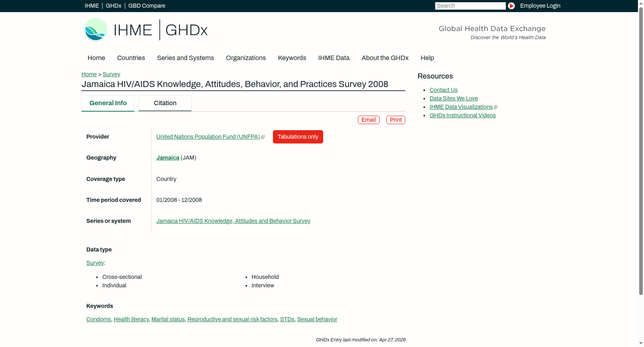The height and width of the screenshot is (347, 644).
Task: Open Contact Us resource link
Action: click(444, 90)
